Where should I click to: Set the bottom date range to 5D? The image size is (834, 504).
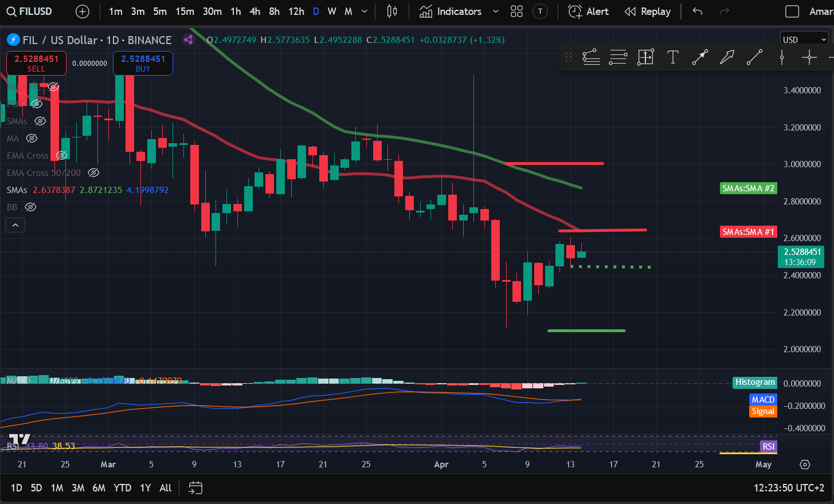[36, 488]
